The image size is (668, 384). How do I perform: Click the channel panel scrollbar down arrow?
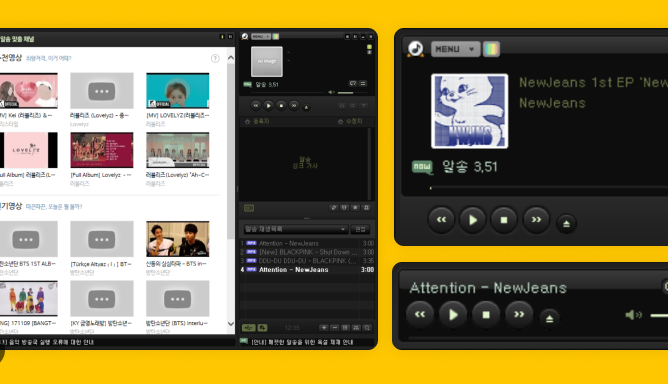pyautogui.click(x=231, y=324)
